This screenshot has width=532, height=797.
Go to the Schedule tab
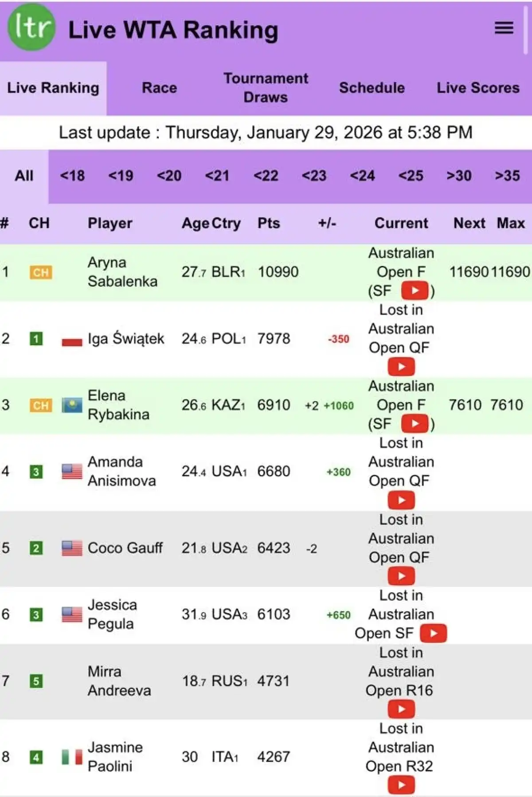point(372,88)
